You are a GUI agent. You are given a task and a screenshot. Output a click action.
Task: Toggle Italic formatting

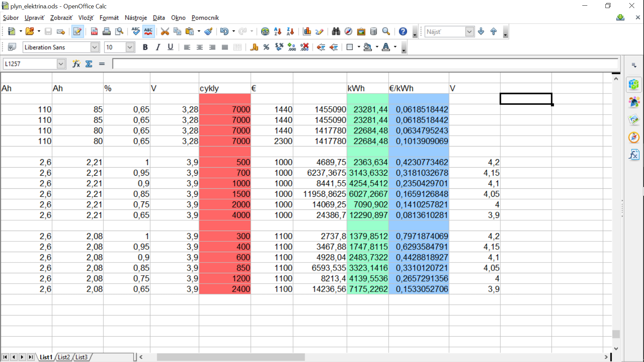point(158,47)
